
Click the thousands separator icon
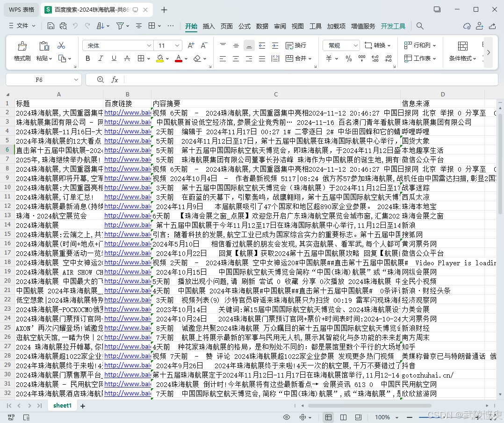tap(361, 58)
